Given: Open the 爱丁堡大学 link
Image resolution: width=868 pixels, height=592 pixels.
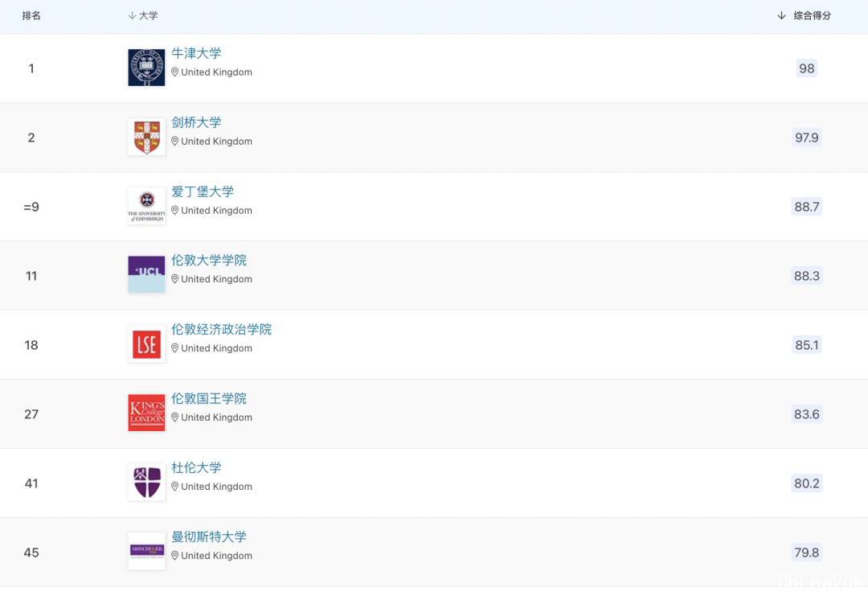Looking at the screenshot, I should coord(203,191).
